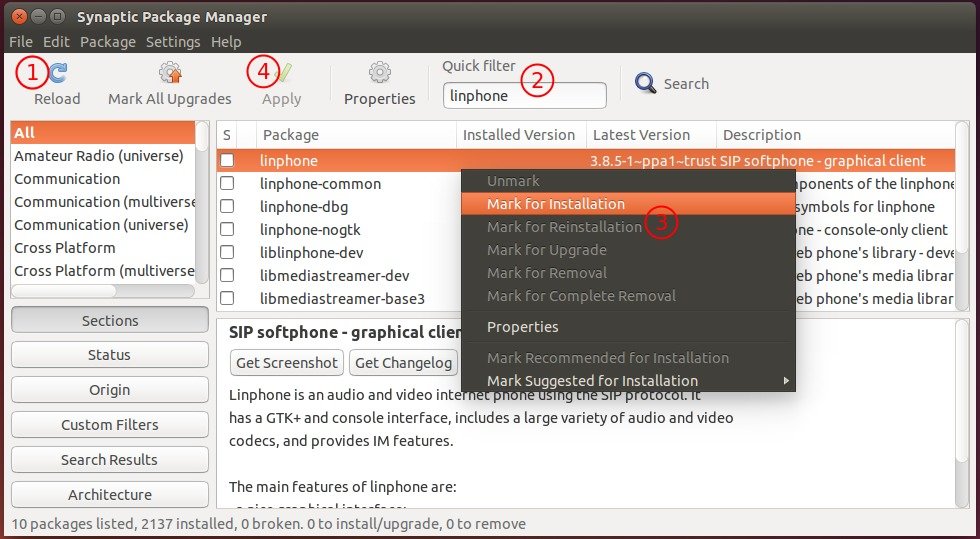The image size is (980, 539).
Task: Sort by the Latest Version column header
Action: (651, 135)
